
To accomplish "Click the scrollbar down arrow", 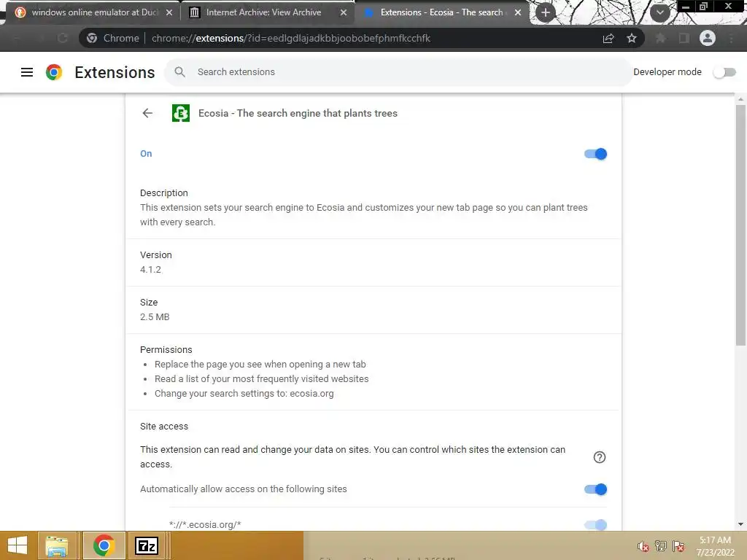I will click(740, 524).
